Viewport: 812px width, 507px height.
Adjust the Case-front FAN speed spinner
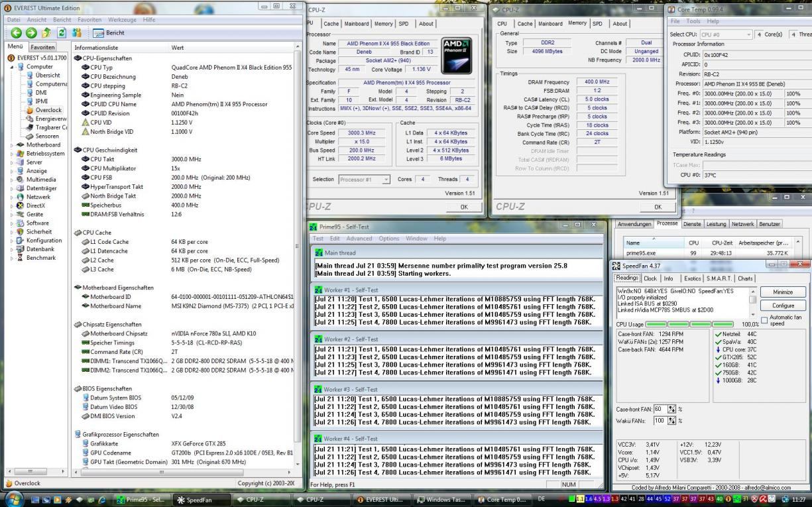point(671,409)
